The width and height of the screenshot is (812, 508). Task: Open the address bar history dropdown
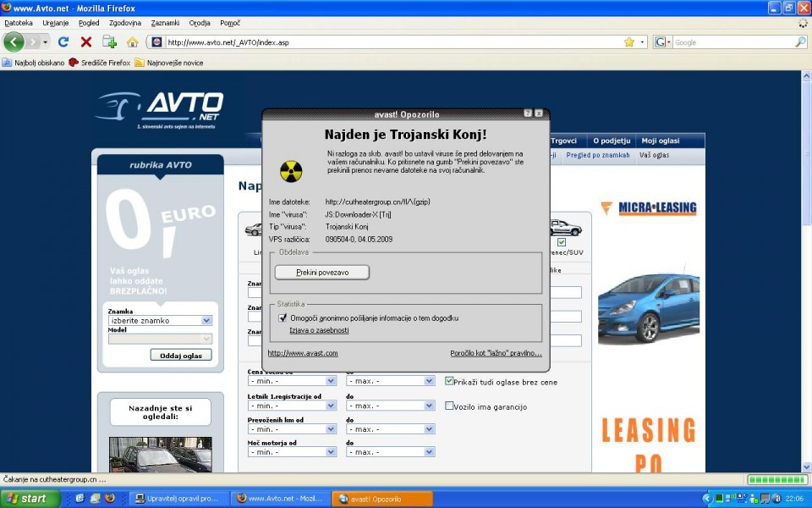click(x=642, y=42)
